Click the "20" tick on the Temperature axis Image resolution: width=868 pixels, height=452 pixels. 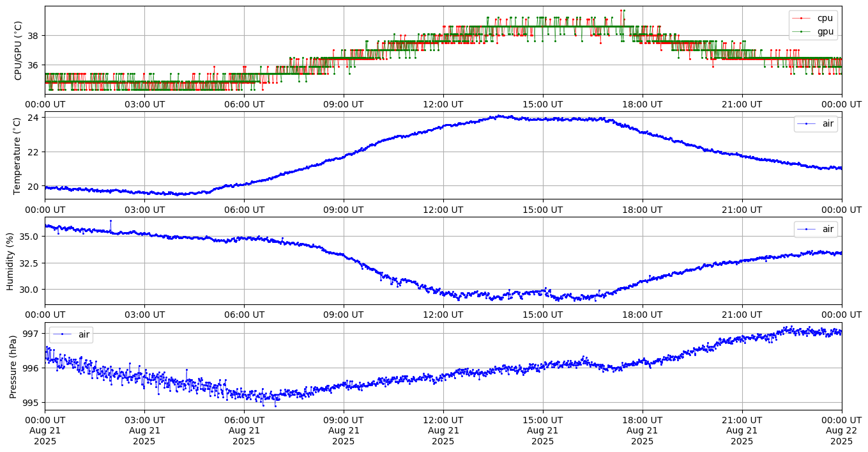tap(34, 186)
